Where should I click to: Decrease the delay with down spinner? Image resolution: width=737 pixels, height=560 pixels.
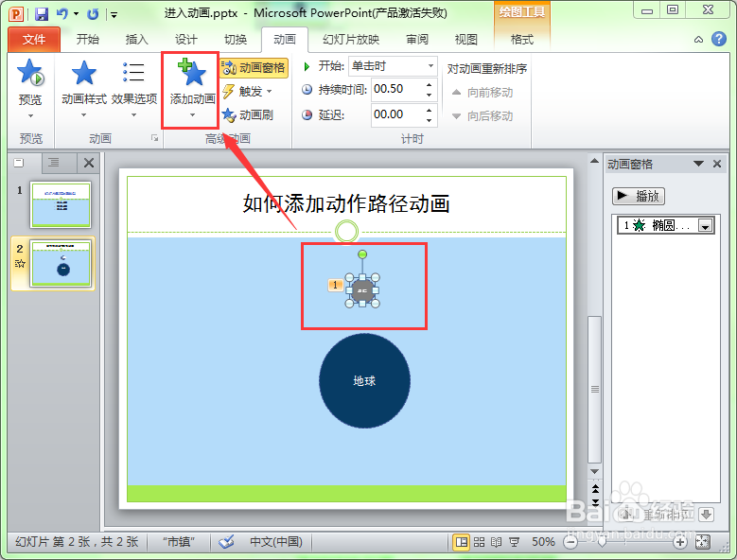(430, 120)
